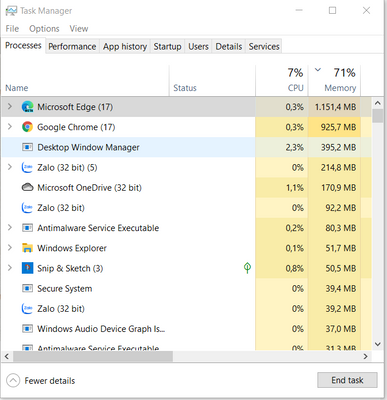Image resolution: width=387 pixels, height=400 pixels.
Task: Expand the Antimalware Service Executable entry showing 80,3 MB
Action: 10,228
